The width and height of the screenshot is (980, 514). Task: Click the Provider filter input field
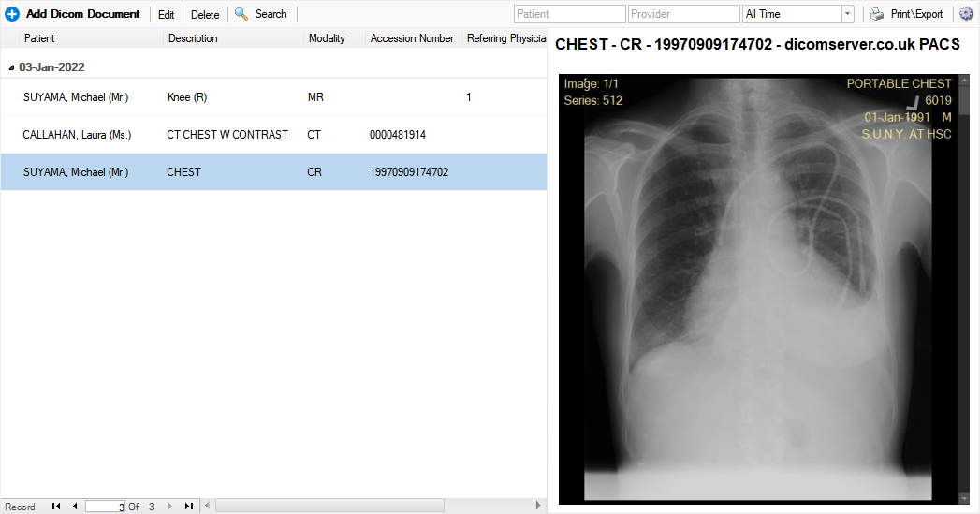pos(683,14)
